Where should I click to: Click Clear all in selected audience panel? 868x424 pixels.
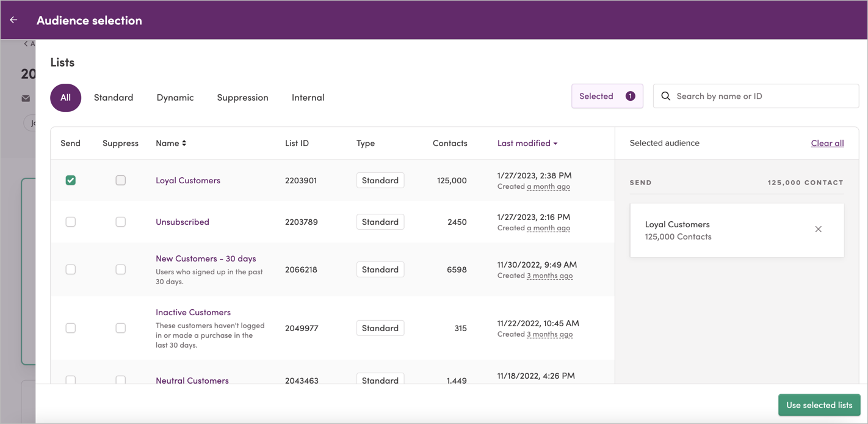pyautogui.click(x=827, y=143)
